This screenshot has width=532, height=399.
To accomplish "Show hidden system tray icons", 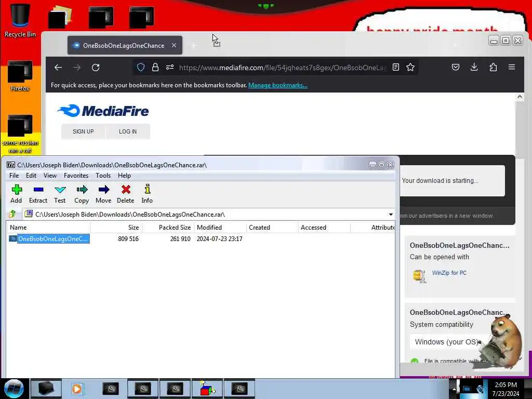I will [454, 389].
